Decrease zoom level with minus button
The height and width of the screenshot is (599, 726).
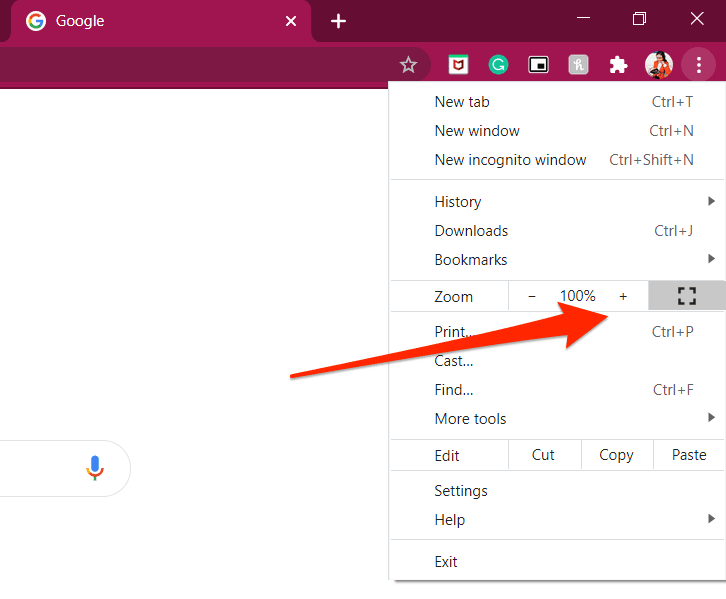[x=532, y=296]
